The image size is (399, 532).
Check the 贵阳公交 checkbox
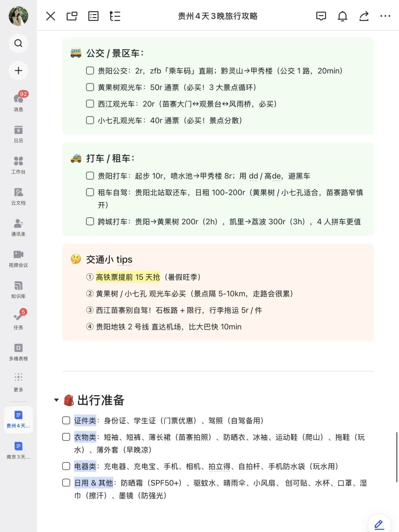pos(90,71)
